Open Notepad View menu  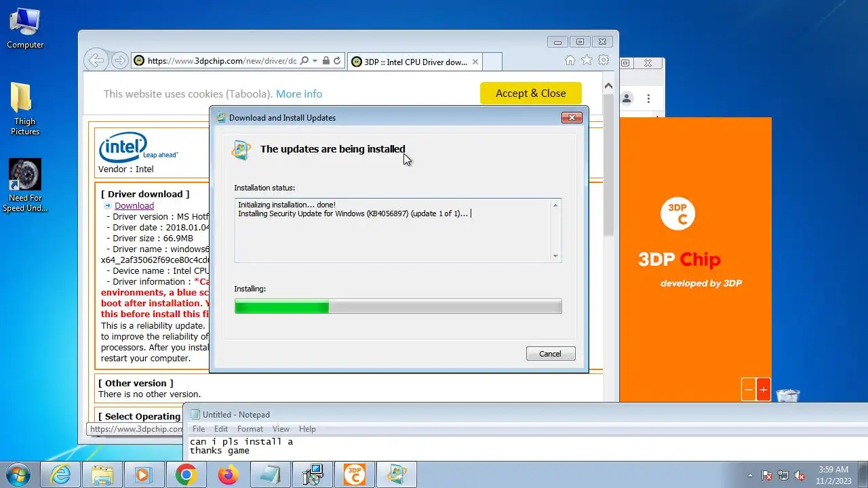[x=281, y=429]
